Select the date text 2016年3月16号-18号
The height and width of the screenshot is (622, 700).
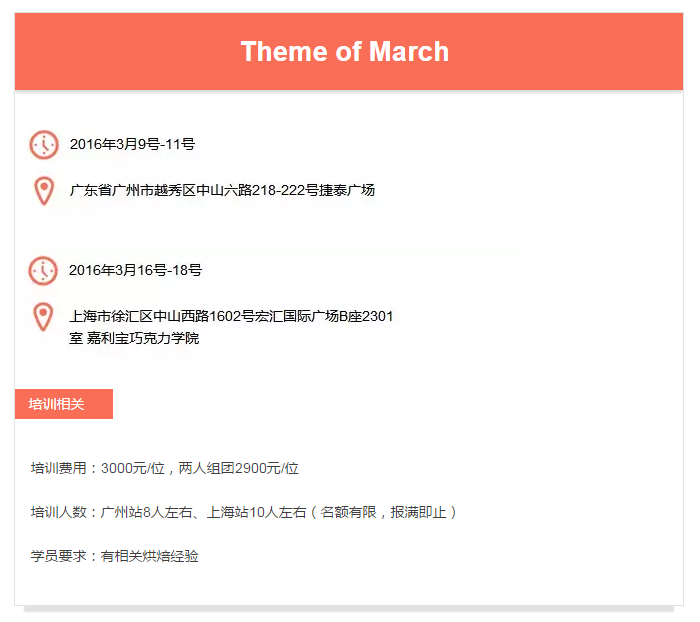[x=135, y=270]
